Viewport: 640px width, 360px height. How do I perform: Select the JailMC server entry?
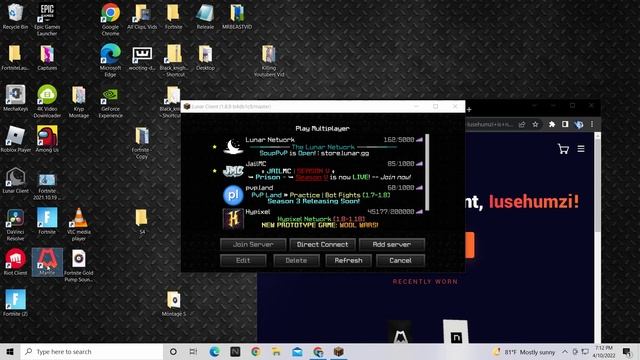tap(322, 171)
